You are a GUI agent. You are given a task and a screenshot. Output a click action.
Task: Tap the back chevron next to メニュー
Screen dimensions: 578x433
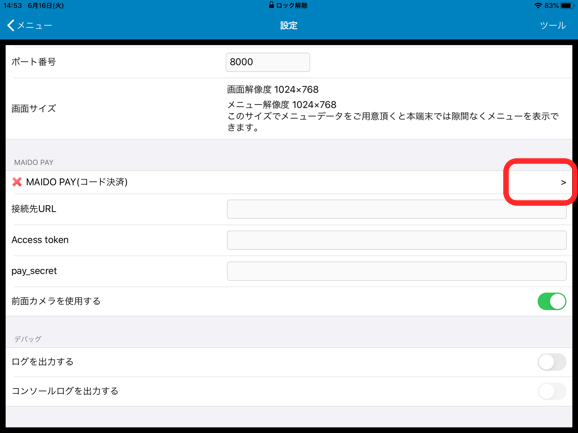click(11, 25)
